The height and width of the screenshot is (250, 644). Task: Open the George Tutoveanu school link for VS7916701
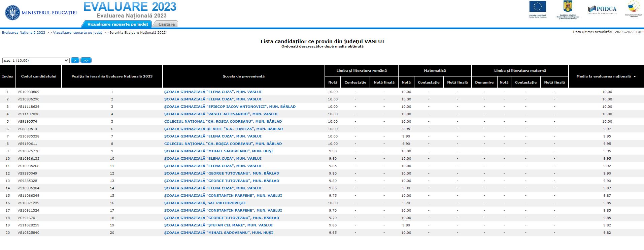coord(222,218)
